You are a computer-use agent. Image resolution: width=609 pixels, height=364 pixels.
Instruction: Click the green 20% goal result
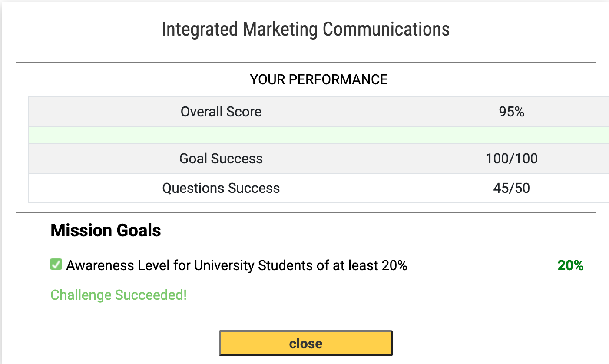click(x=570, y=265)
